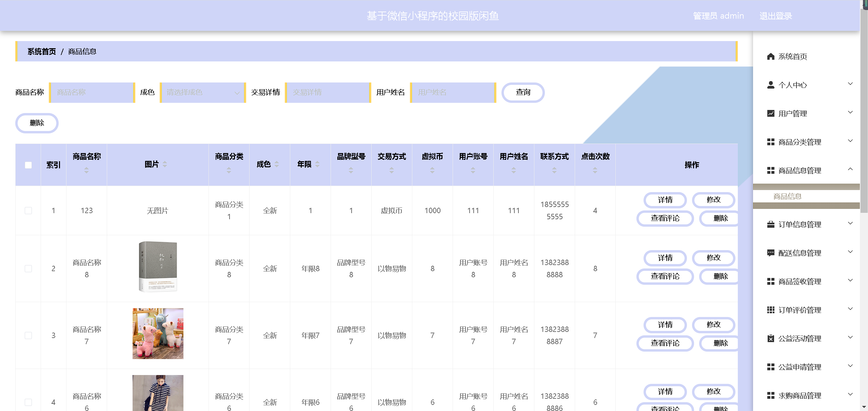Click the home icon beside 系统首页
The image size is (868, 411).
(770, 56)
